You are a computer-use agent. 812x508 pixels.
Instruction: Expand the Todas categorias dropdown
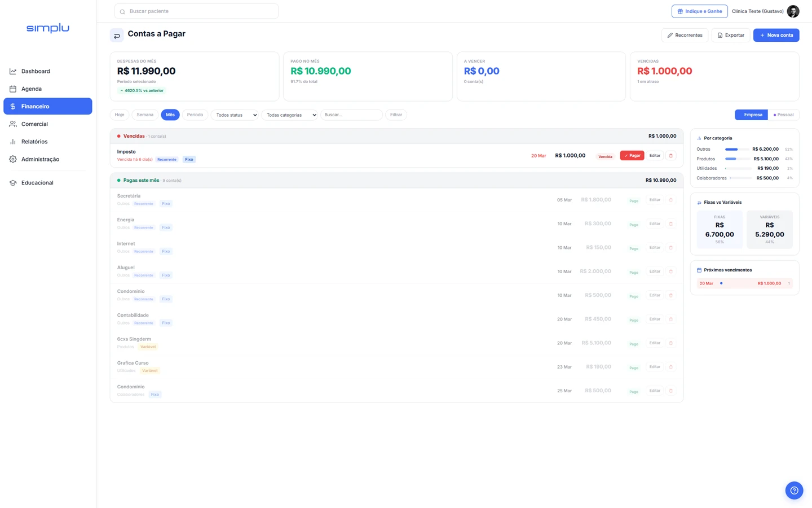point(290,115)
